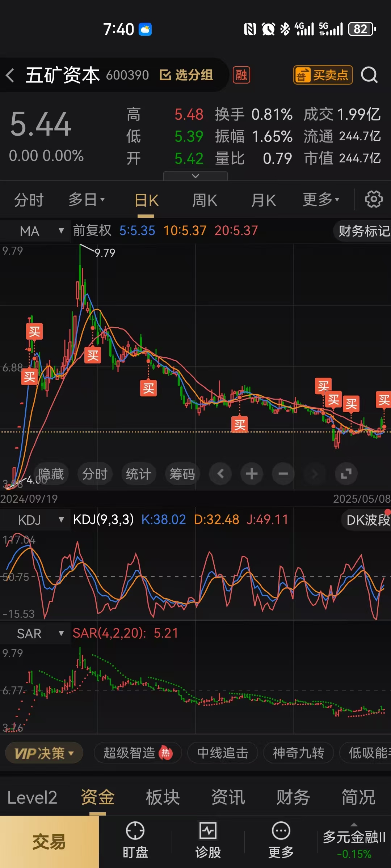Viewport: 391px width, 868px height.
Task: Enter fullscreen chart view
Action: click(x=346, y=473)
